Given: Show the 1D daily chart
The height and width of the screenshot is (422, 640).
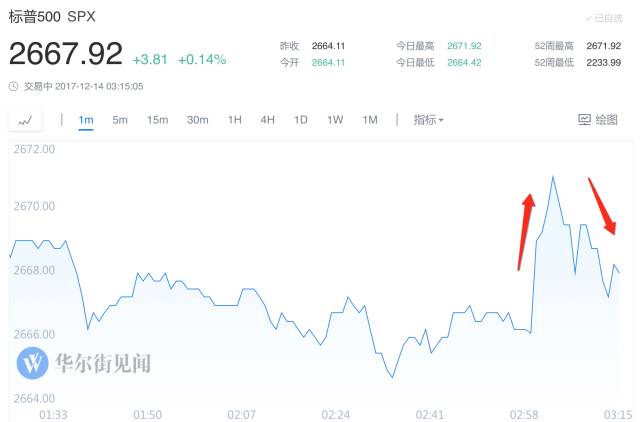Looking at the screenshot, I should coord(301,120).
